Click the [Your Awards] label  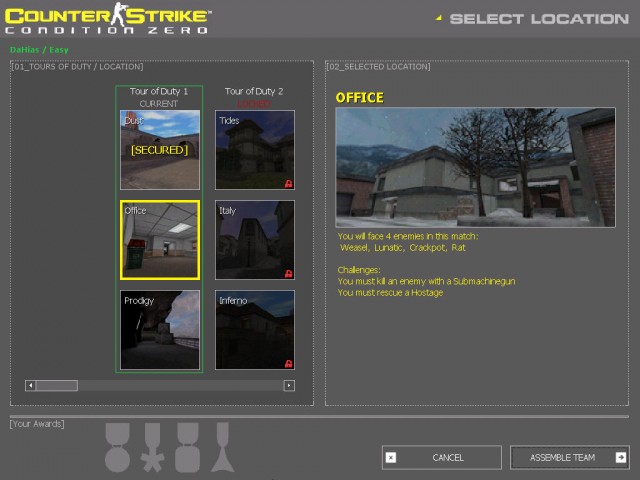(x=37, y=424)
